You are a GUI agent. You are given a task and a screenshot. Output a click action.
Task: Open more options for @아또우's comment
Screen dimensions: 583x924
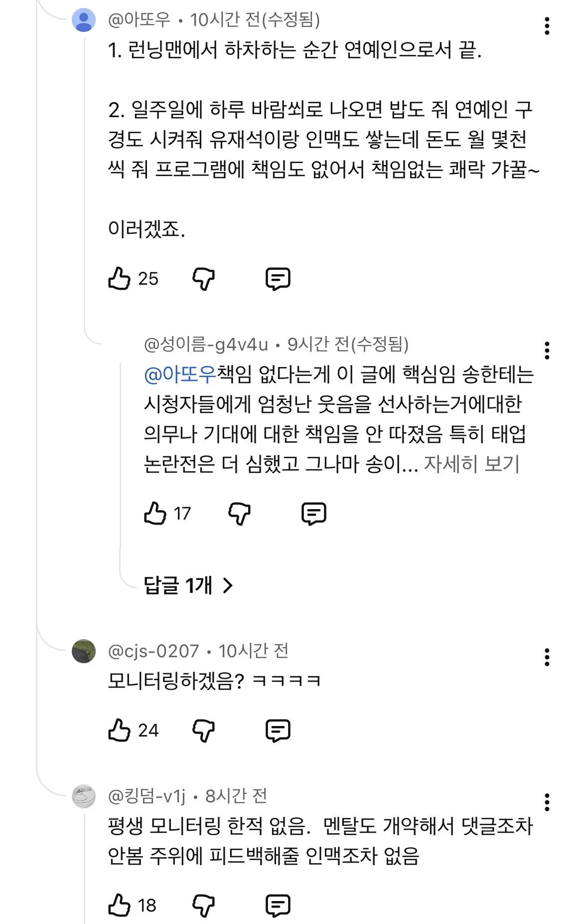click(x=547, y=26)
